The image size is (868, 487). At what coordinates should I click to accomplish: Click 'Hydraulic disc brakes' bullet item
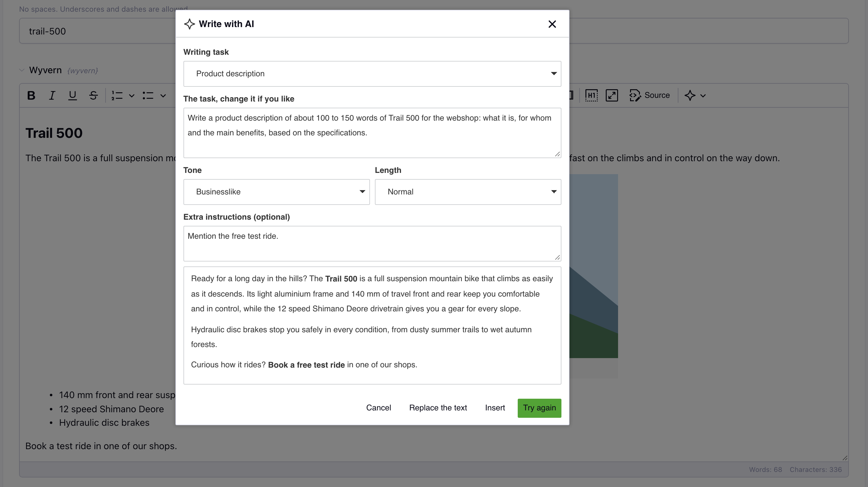point(104,423)
